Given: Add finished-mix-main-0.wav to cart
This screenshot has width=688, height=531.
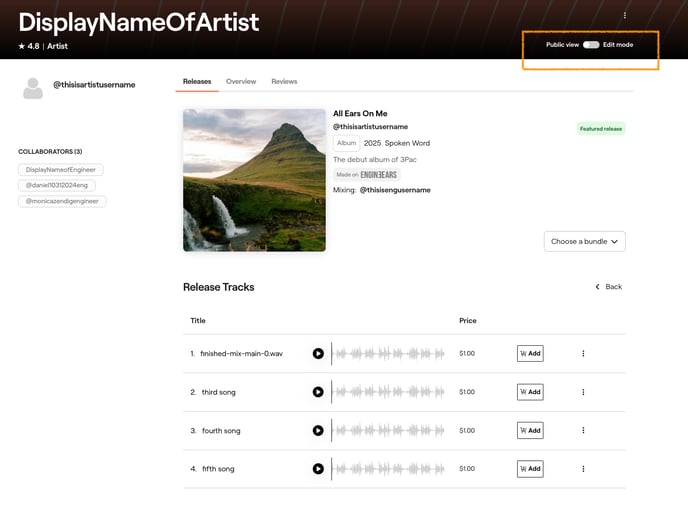Looking at the screenshot, I should 530,353.
